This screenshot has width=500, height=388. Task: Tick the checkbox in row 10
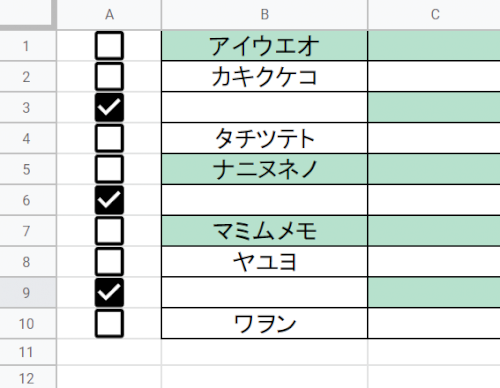pos(109,324)
